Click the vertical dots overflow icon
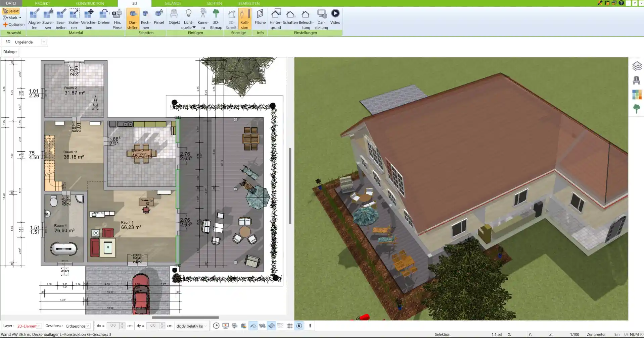 point(310,326)
